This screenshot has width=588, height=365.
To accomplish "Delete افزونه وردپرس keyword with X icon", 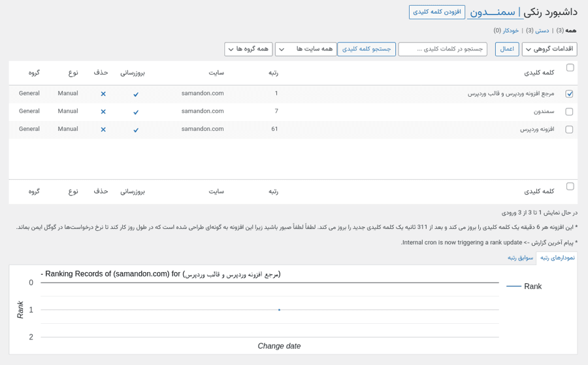I will click(103, 130).
